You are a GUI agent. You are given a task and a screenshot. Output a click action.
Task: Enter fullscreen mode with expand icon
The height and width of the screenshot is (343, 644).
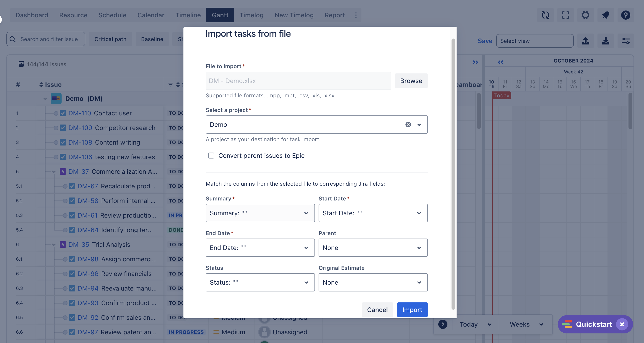coord(565,15)
